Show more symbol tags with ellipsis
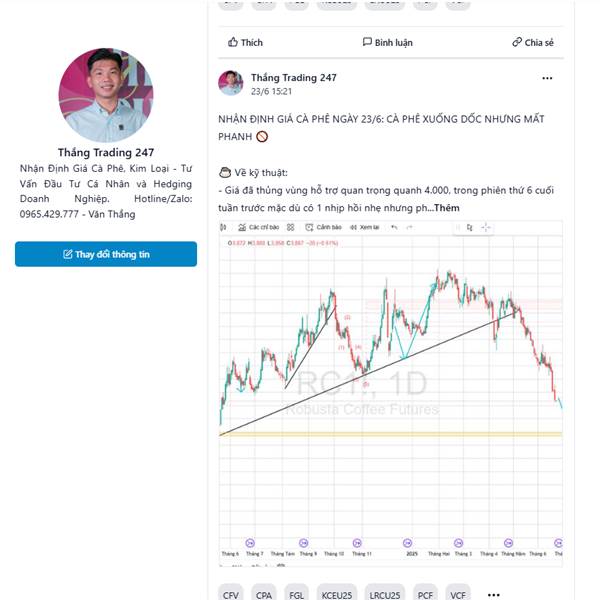600x600 pixels. click(494, 595)
